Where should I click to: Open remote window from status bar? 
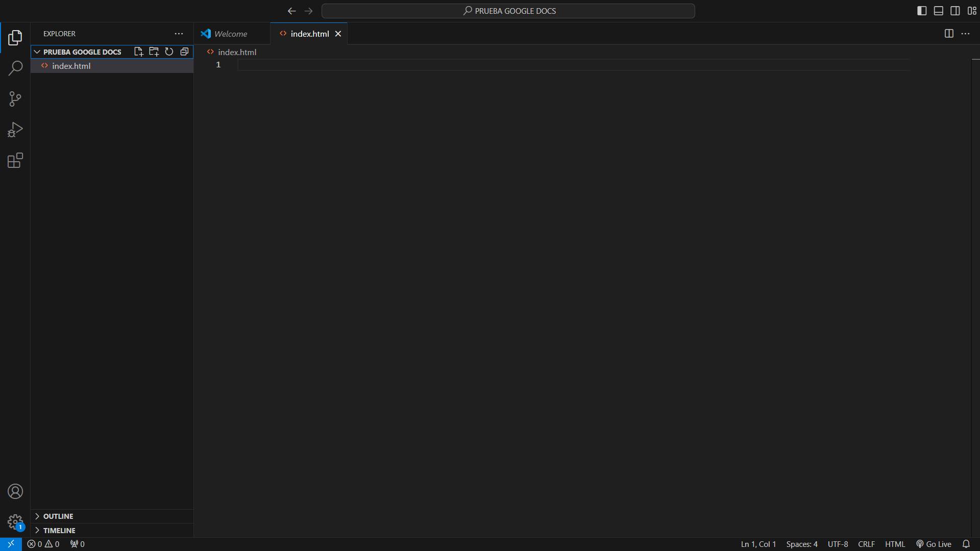11,544
